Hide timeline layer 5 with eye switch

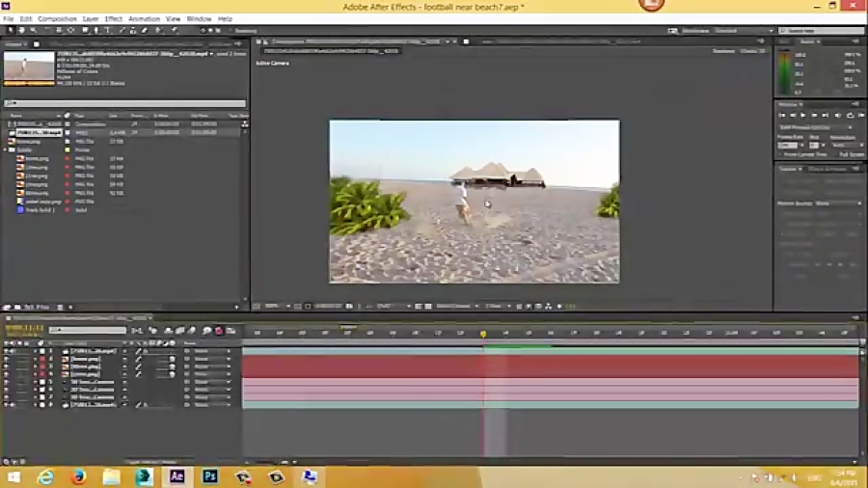click(7, 382)
